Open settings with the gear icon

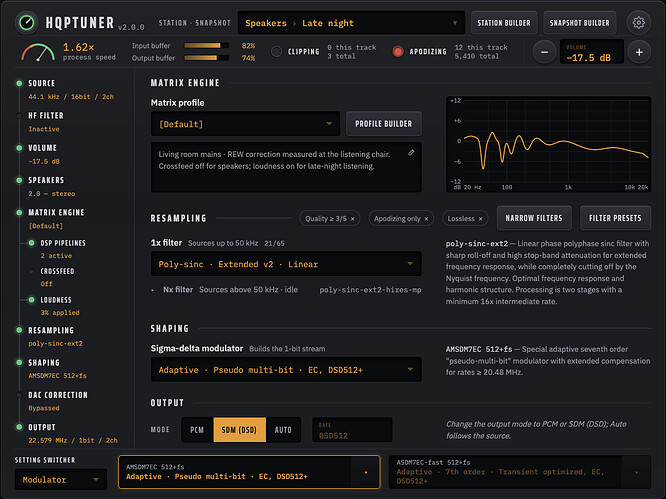point(638,23)
